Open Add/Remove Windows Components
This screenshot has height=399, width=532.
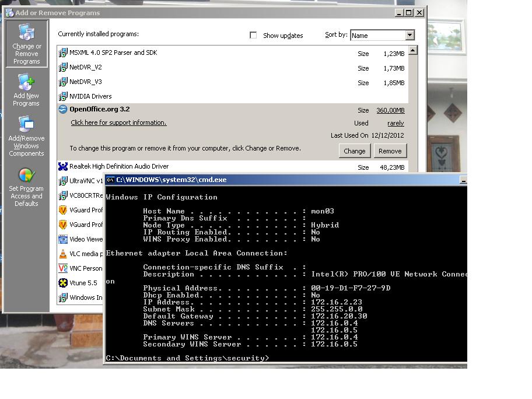26,137
